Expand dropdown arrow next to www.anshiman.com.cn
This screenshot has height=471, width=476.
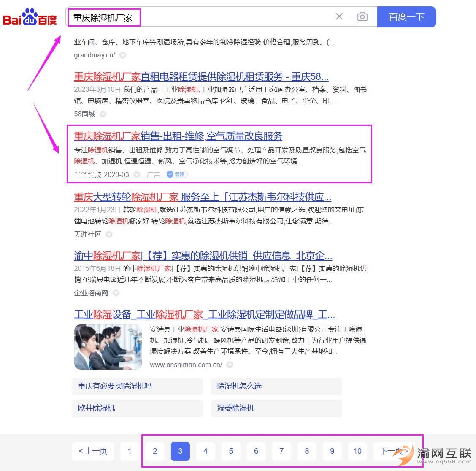[230, 365]
